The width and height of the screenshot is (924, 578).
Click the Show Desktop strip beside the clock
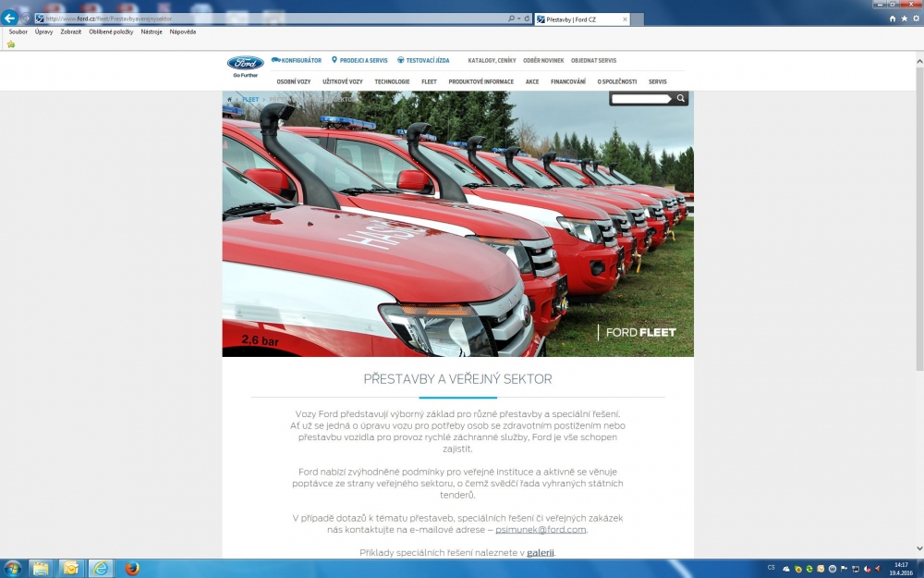click(921, 569)
